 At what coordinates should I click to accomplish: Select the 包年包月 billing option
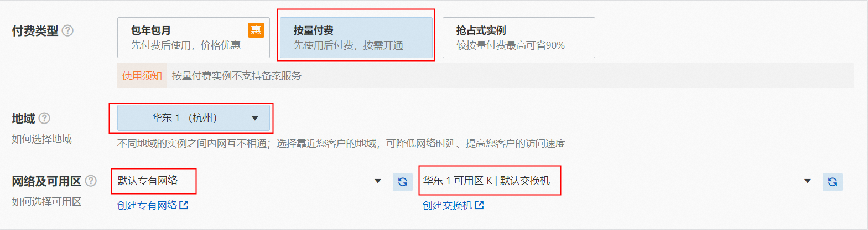pos(194,38)
